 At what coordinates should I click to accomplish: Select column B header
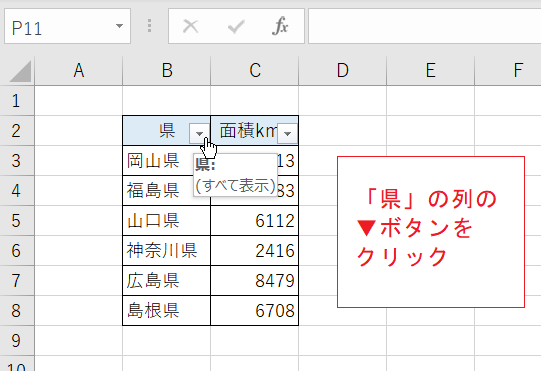[167, 71]
